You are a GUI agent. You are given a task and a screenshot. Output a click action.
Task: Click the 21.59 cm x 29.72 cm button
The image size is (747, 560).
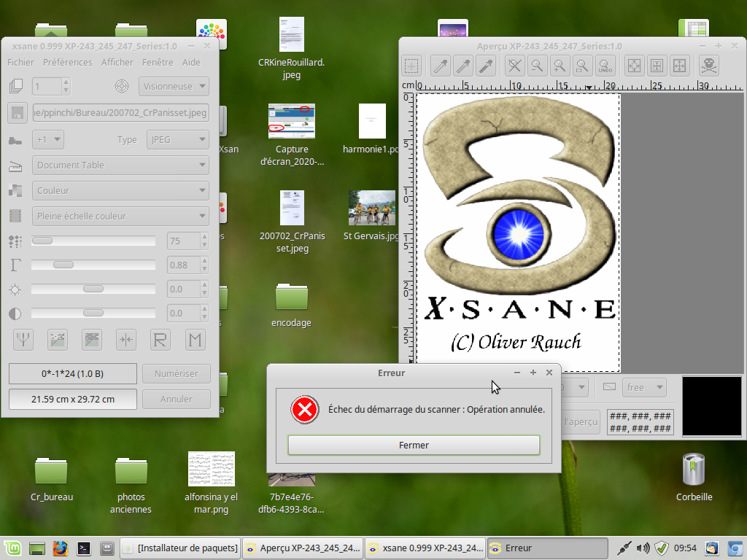72,399
